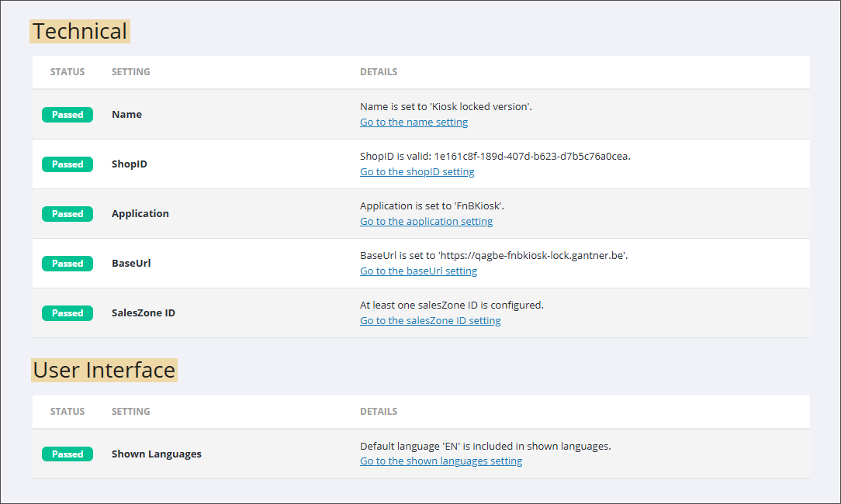Open the shown languages setting link
The image size is (841, 504).
441,461
